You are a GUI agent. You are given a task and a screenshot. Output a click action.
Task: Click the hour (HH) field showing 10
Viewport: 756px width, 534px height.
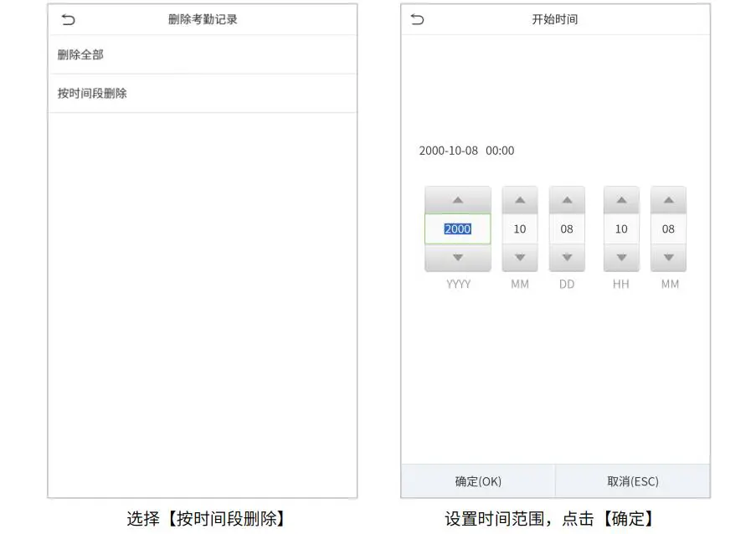click(621, 229)
